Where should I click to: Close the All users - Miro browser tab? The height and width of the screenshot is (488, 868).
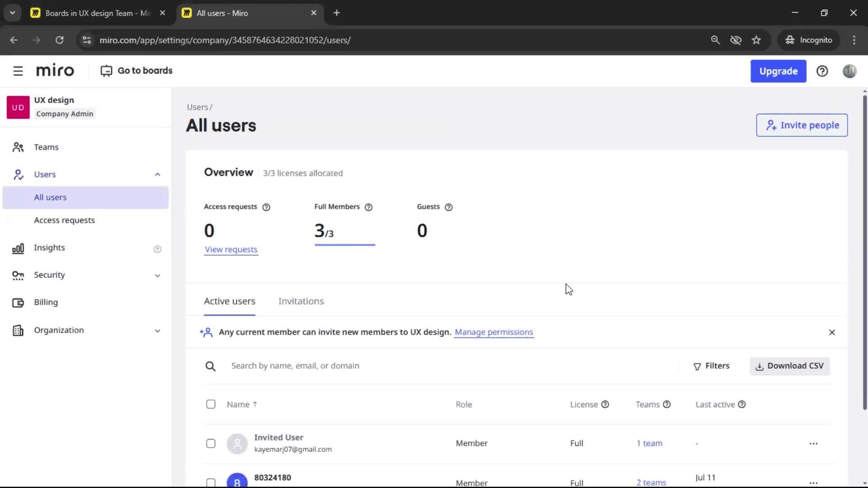click(x=314, y=13)
